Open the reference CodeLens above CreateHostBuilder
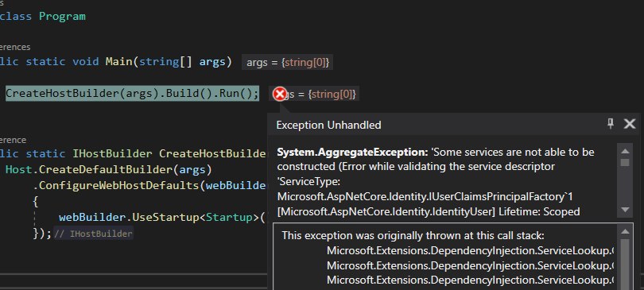Screen dimensions: 644x290 pyautogui.click(x=14, y=140)
